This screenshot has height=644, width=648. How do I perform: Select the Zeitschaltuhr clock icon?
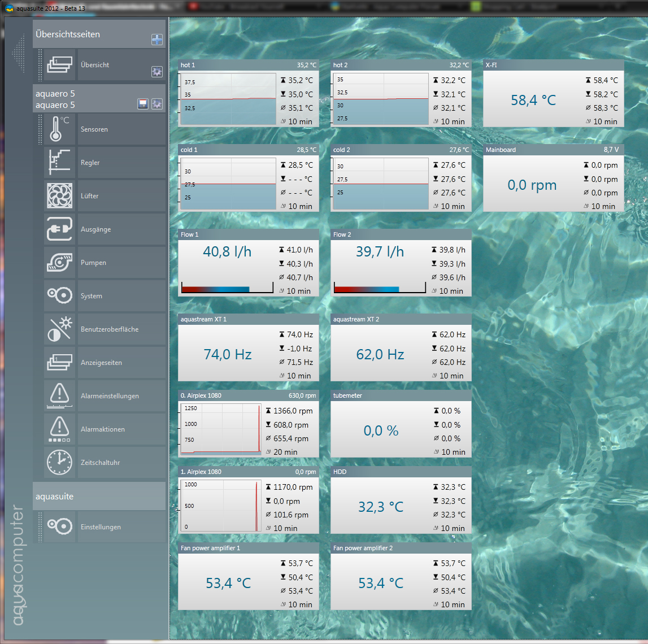(59, 463)
